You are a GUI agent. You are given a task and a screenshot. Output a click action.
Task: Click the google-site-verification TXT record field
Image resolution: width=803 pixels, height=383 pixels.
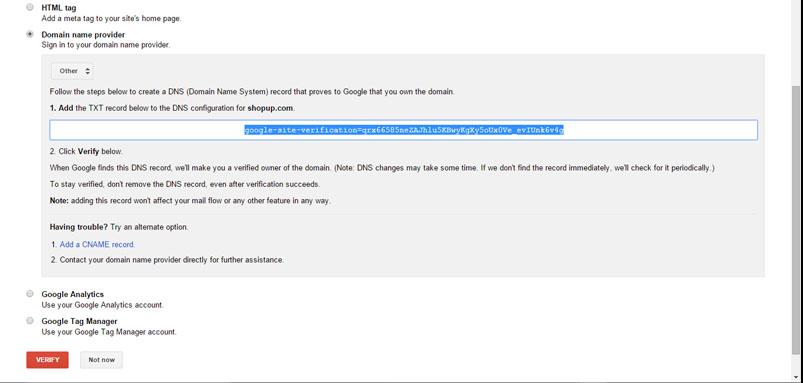tap(404, 130)
